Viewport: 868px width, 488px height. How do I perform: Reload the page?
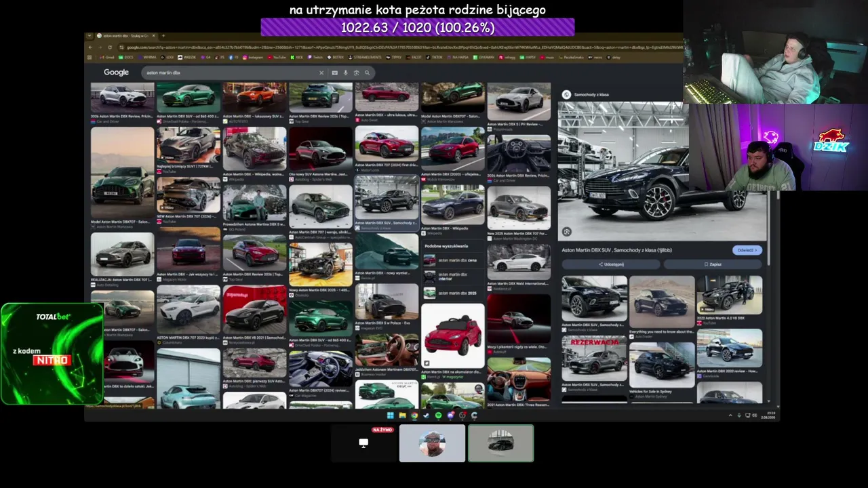(110, 47)
